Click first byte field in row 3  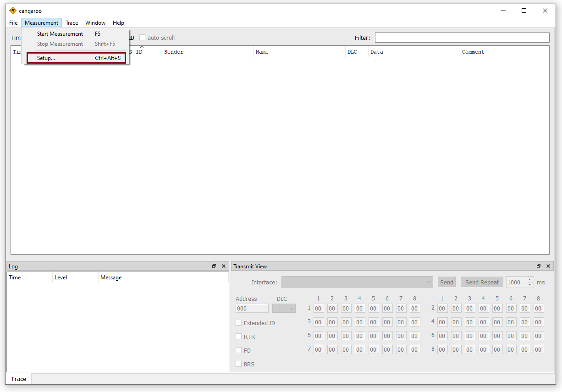click(x=319, y=322)
